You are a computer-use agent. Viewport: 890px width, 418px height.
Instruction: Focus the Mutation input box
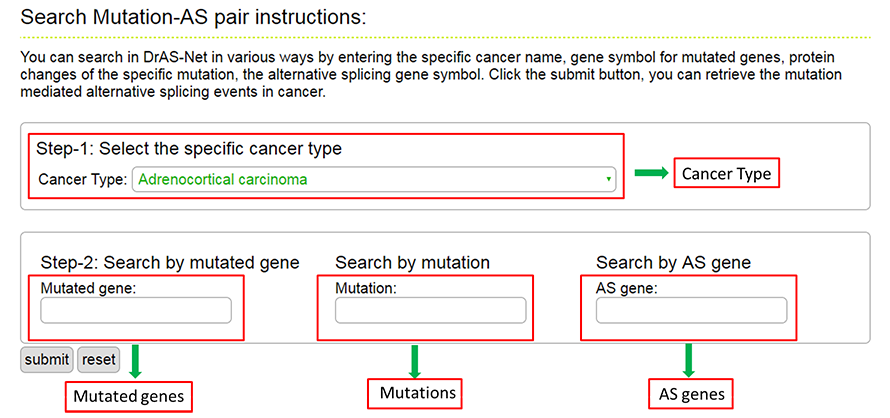tap(430, 311)
